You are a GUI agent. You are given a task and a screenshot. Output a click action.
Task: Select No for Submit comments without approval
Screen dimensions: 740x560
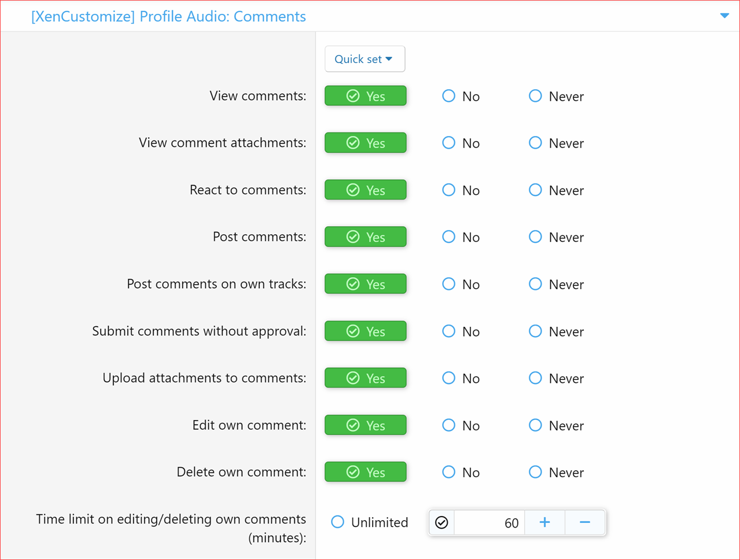[x=448, y=331]
